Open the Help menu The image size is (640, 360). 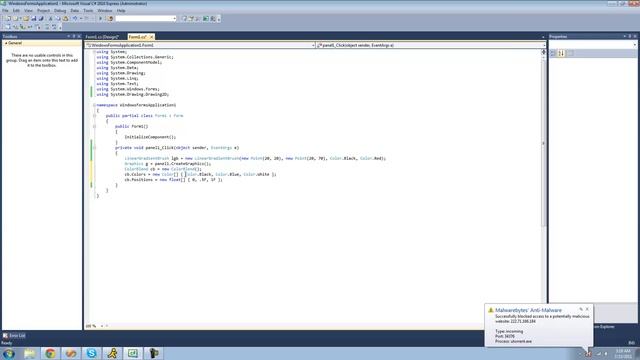[x=121, y=11]
